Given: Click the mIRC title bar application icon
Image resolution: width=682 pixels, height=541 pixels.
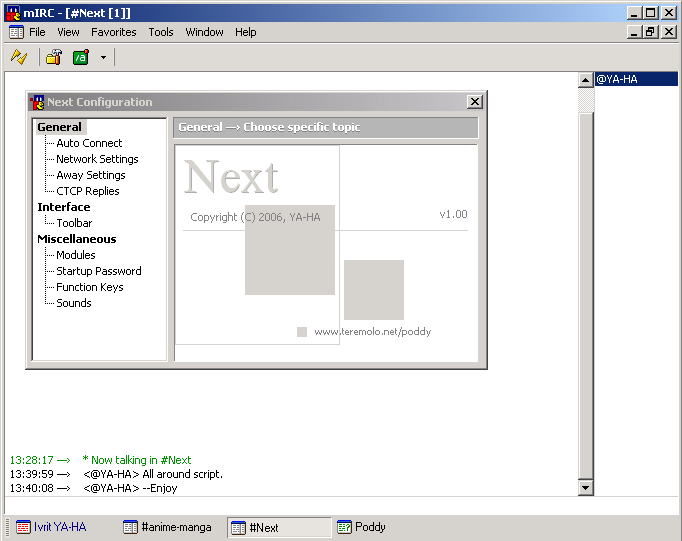Looking at the screenshot, I should point(13,13).
